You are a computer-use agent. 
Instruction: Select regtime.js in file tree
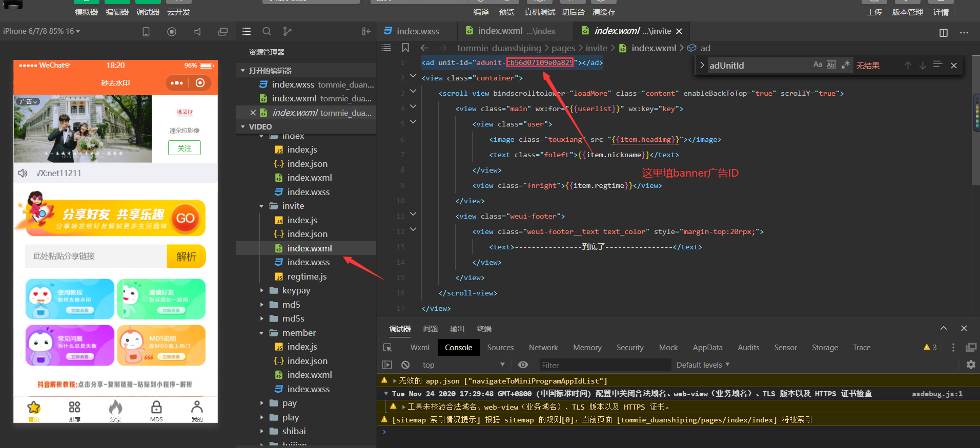click(307, 276)
